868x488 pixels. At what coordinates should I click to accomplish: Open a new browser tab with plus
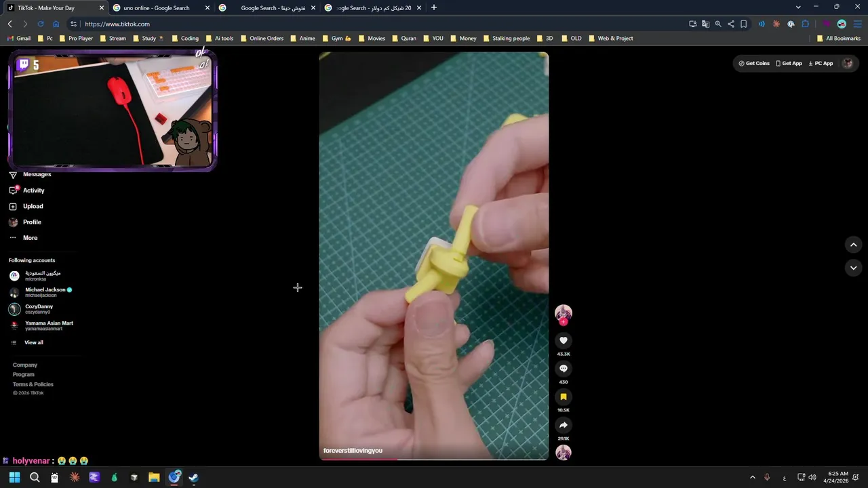tap(434, 7)
